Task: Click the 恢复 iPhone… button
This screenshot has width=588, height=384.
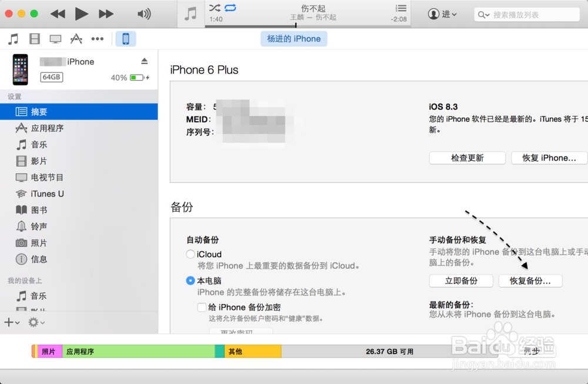Action: tap(549, 158)
